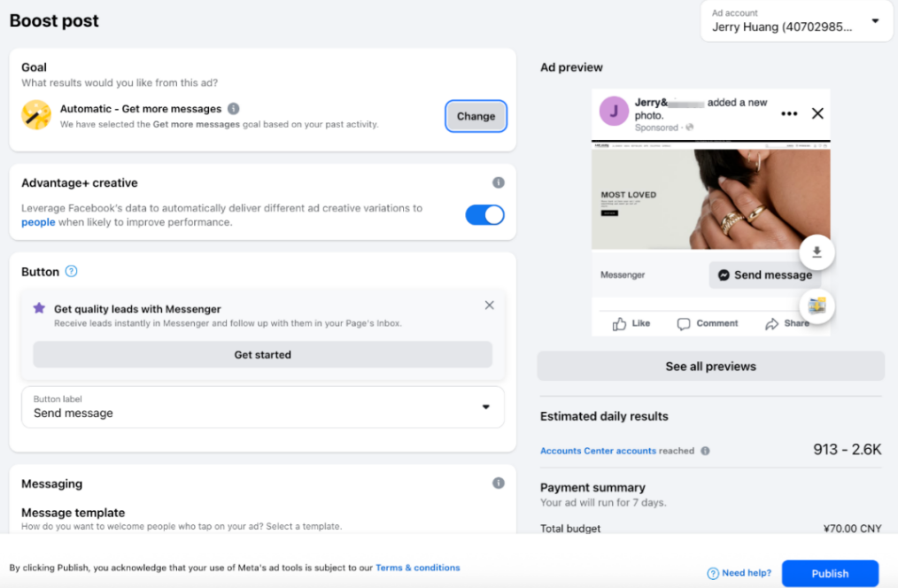Open the Messaging section info icon
This screenshot has height=588, width=898.
[499, 484]
